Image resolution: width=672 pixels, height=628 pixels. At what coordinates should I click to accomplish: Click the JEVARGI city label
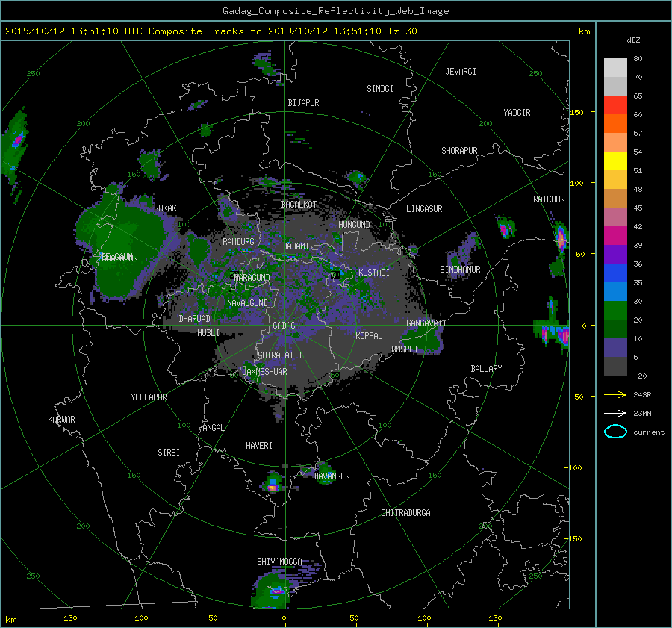(461, 72)
